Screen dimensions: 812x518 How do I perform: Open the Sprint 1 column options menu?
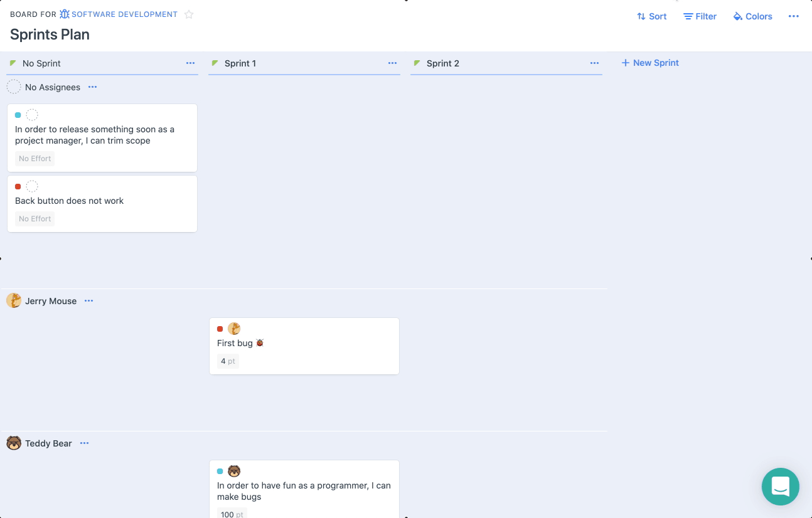pyautogui.click(x=392, y=63)
